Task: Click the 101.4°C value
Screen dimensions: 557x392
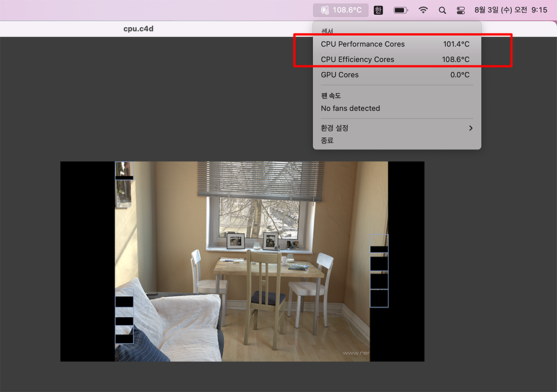Action: 456,44
